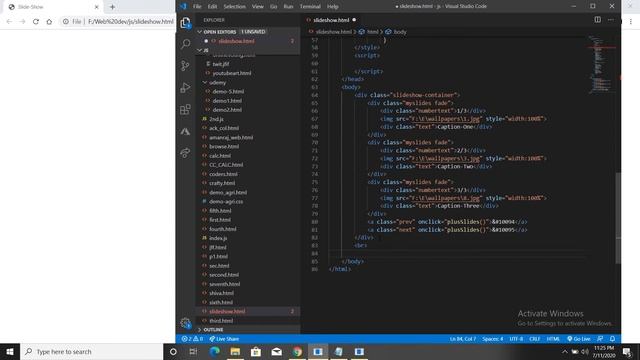This screenshot has height=360, width=640.
Task: Open the Extensions view
Action: click(185, 109)
